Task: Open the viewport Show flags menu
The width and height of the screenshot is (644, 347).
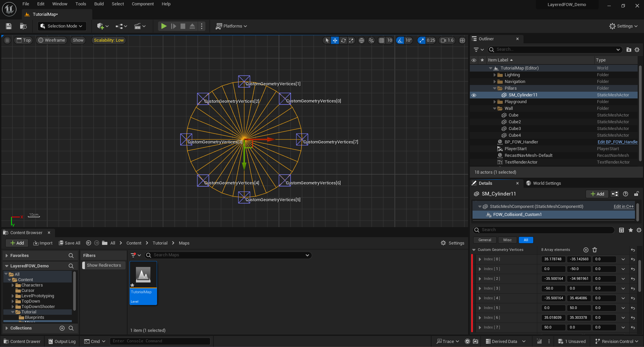Action: [78, 40]
